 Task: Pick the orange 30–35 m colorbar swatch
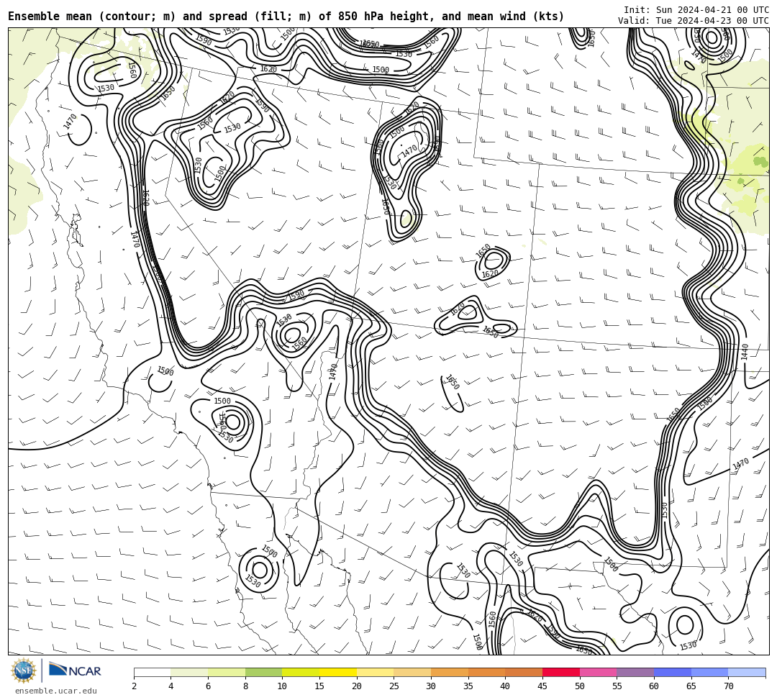[450, 672]
